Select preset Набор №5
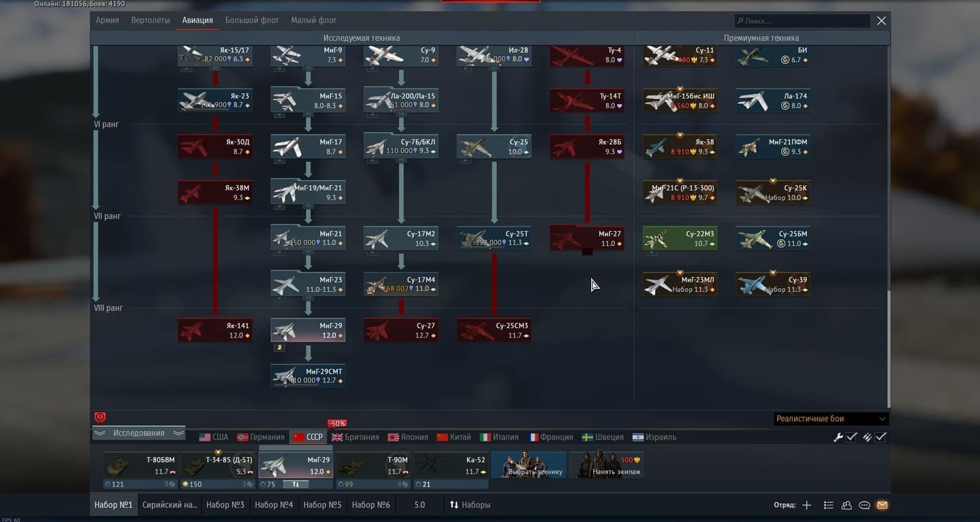980x522 pixels. 322,505
